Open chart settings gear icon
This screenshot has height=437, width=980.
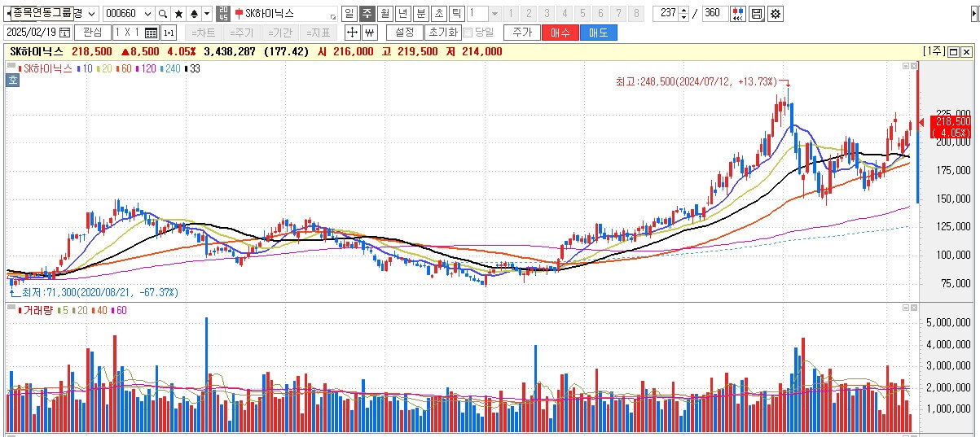click(775, 14)
